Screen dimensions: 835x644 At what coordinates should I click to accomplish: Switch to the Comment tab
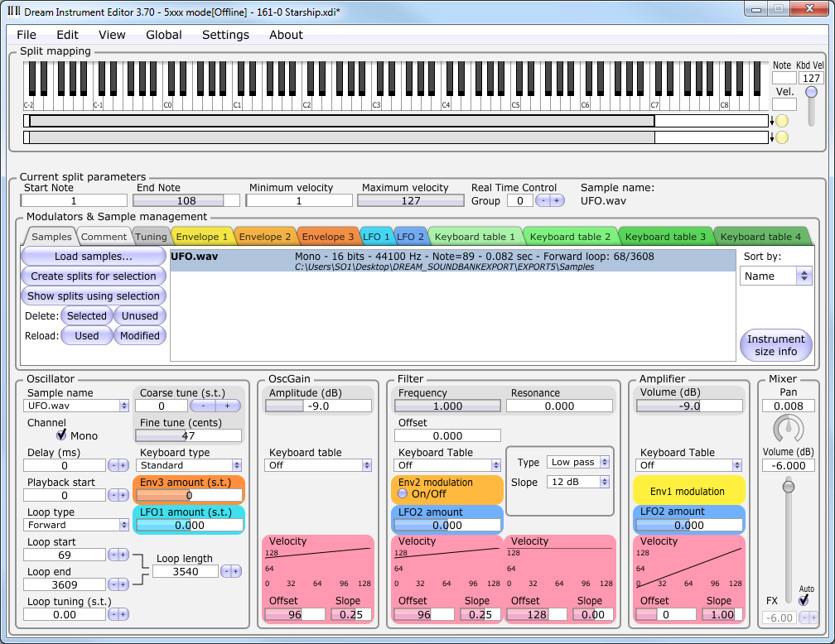tap(104, 237)
